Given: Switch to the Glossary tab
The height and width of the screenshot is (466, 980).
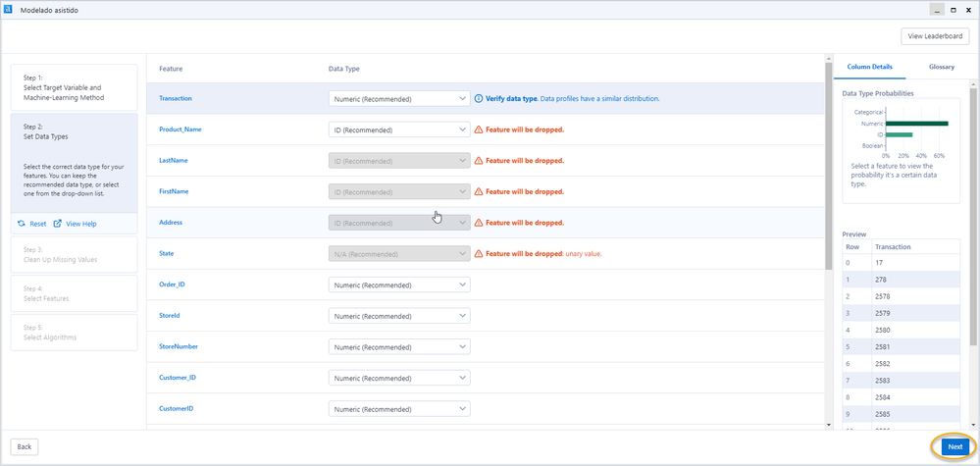Looking at the screenshot, I should [x=942, y=67].
